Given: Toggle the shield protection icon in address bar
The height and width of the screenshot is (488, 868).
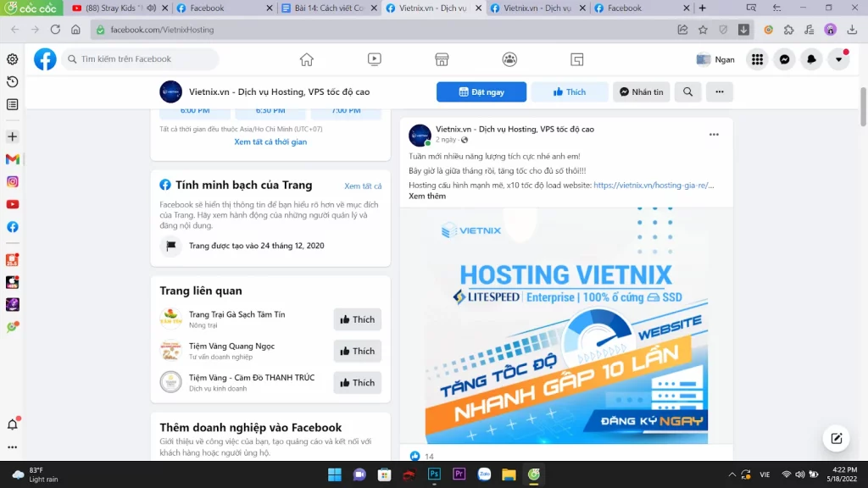Looking at the screenshot, I should click(x=723, y=30).
